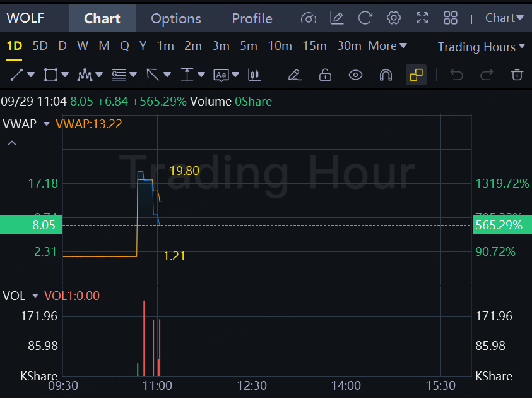Switch to the Profile tab
The image size is (532, 398).
tap(252, 18)
